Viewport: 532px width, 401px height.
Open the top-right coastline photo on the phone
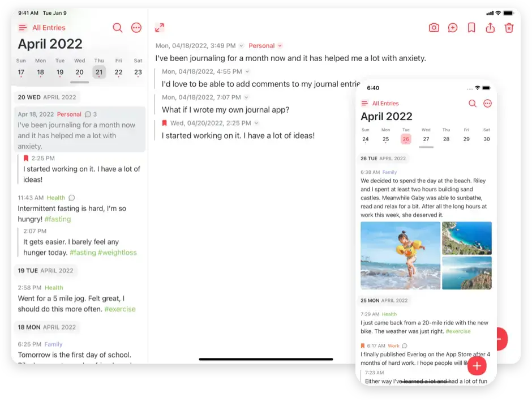(466, 238)
